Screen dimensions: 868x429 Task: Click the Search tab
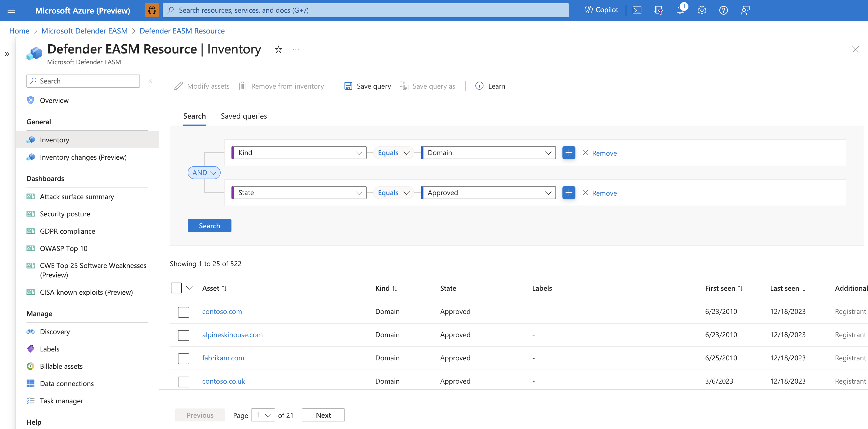coord(194,116)
